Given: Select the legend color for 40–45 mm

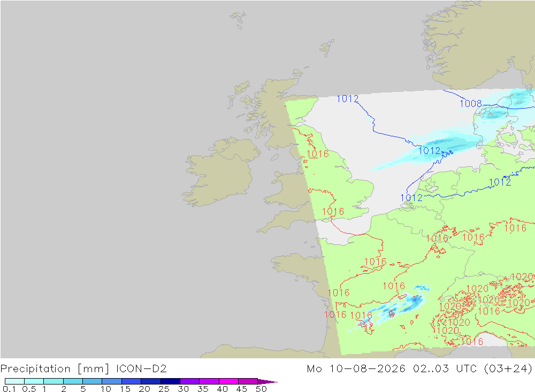Looking at the screenshot, I should click(228, 381).
